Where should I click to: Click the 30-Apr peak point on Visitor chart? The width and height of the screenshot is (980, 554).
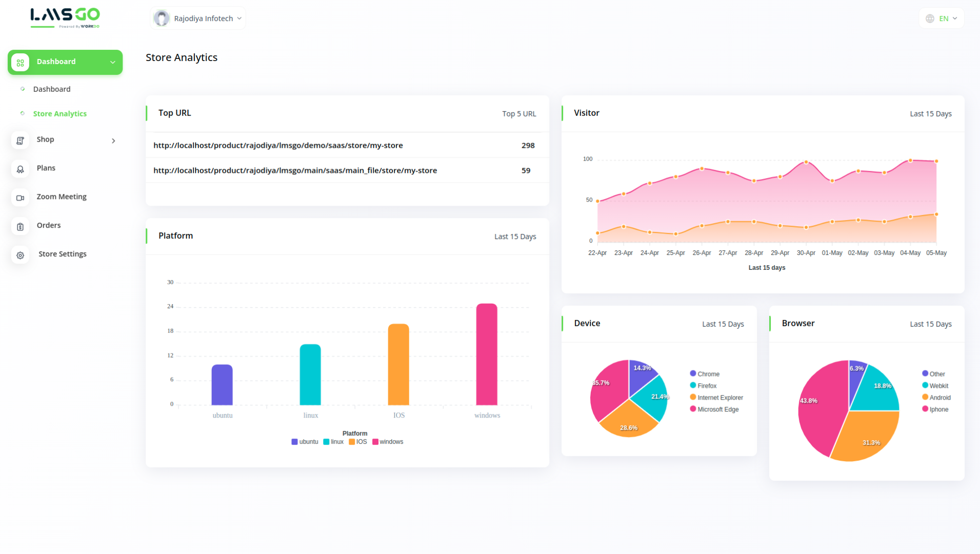[806, 162]
